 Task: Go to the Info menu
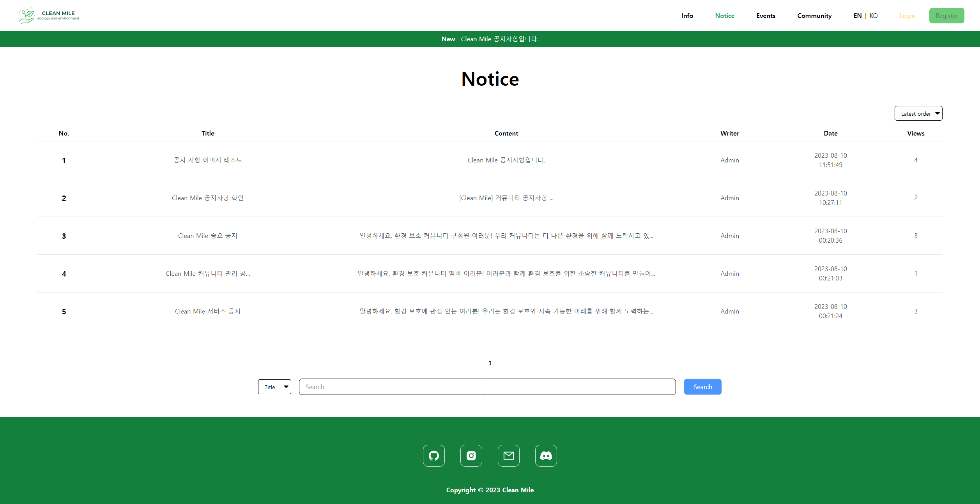[687, 16]
